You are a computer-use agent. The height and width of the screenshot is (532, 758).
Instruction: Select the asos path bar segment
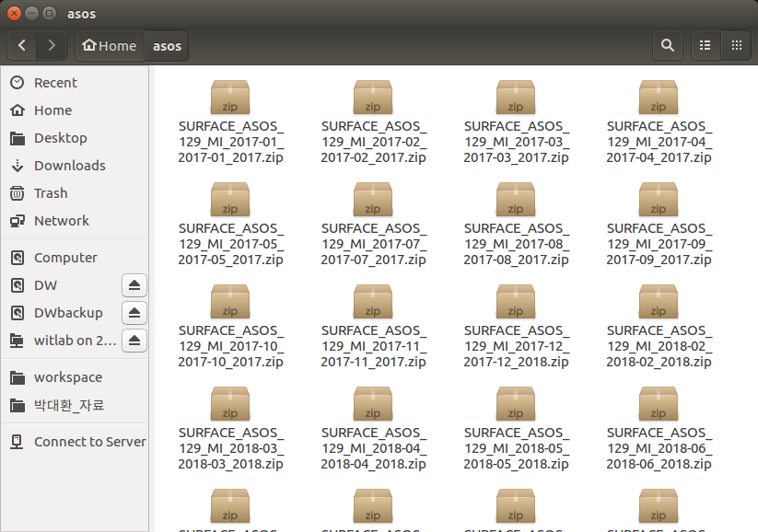click(167, 45)
